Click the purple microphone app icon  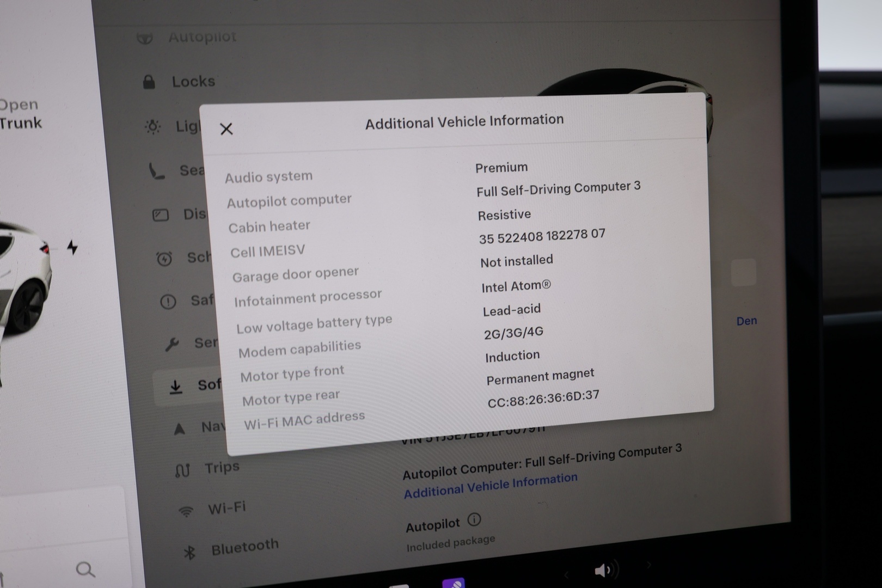(454, 583)
